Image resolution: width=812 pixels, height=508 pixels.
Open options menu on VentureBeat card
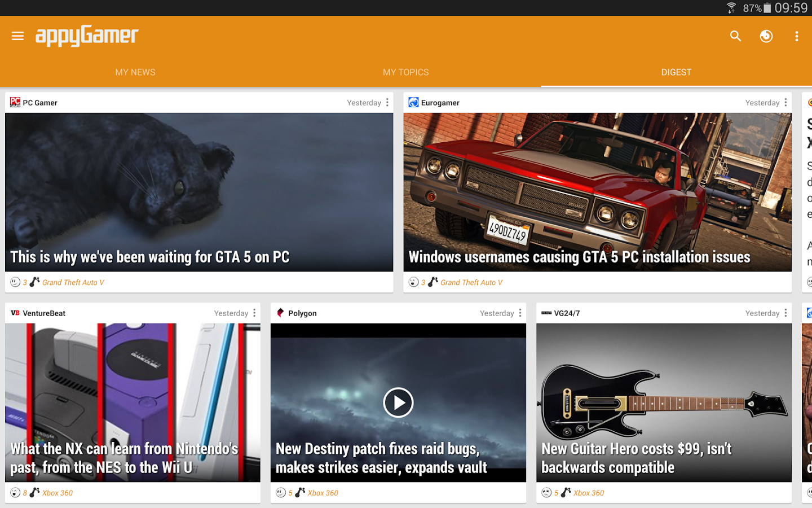pos(254,313)
